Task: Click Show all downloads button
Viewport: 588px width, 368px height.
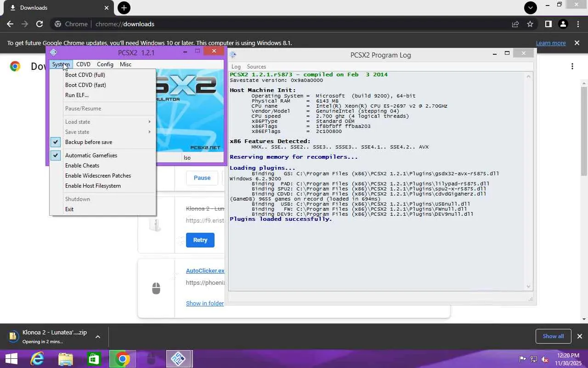Action: [x=553, y=336]
